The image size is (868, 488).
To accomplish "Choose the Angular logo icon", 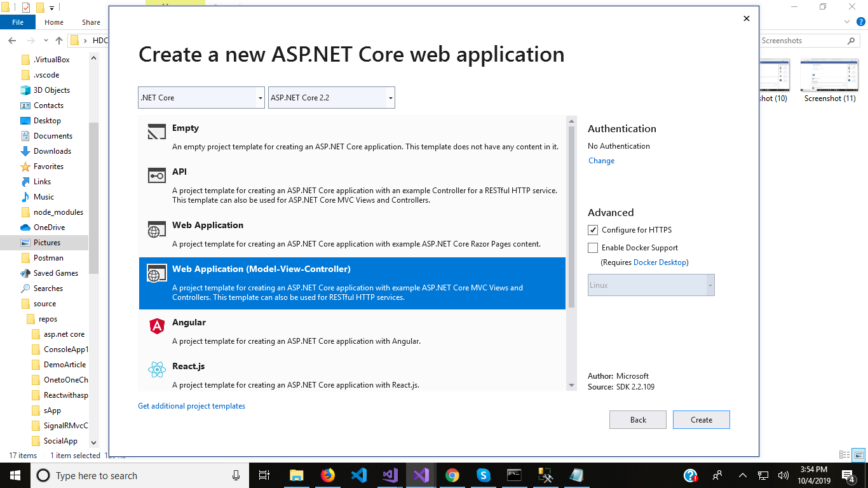I will 156,326.
